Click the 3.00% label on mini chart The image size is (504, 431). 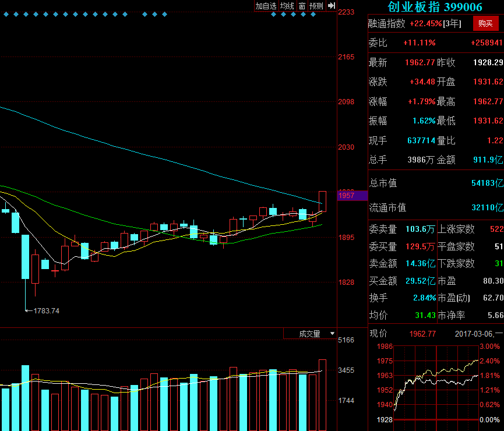coord(490,347)
